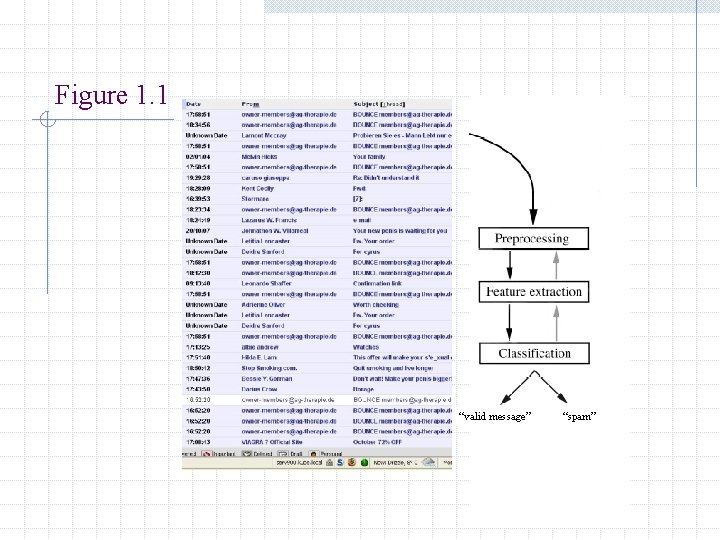Viewport: 720px width, 540px height.
Task: Open message from Bessie Y. Gorman
Action: pyautogui.click(x=266, y=379)
